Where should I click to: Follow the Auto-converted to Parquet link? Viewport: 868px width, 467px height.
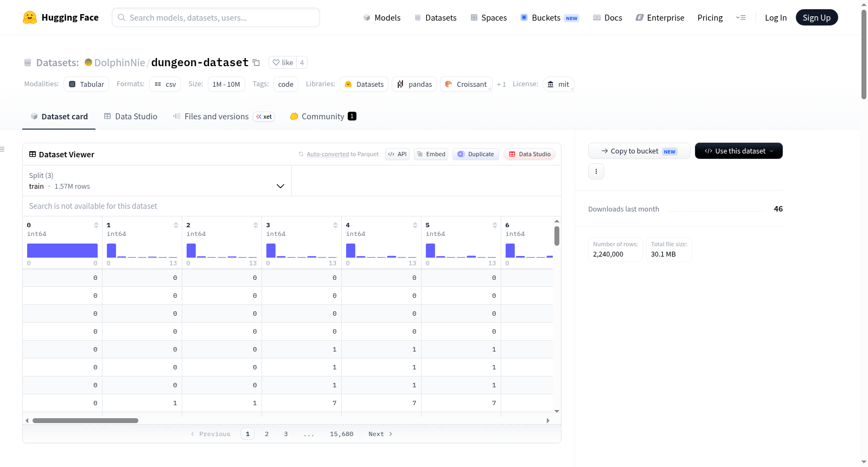[x=342, y=154]
